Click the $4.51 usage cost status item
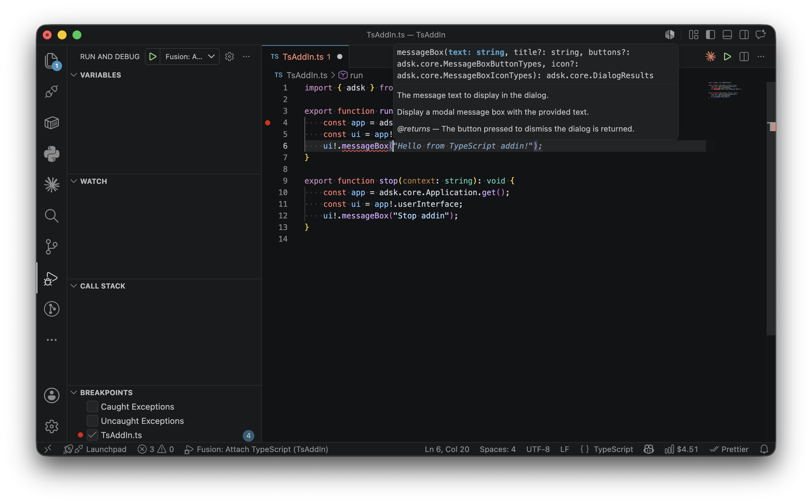 (681, 449)
